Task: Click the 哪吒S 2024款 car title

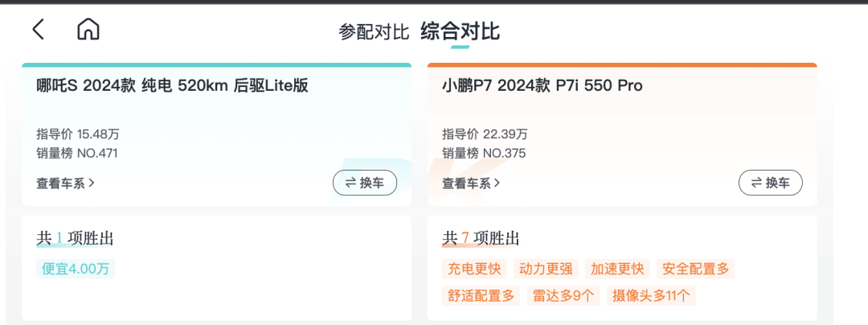Action: point(172,86)
